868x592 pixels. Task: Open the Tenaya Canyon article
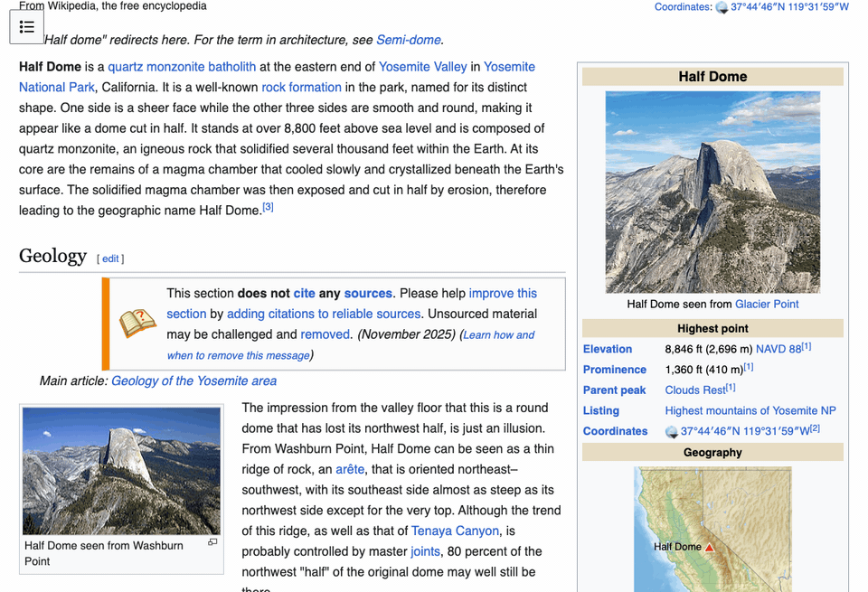click(x=455, y=531)
